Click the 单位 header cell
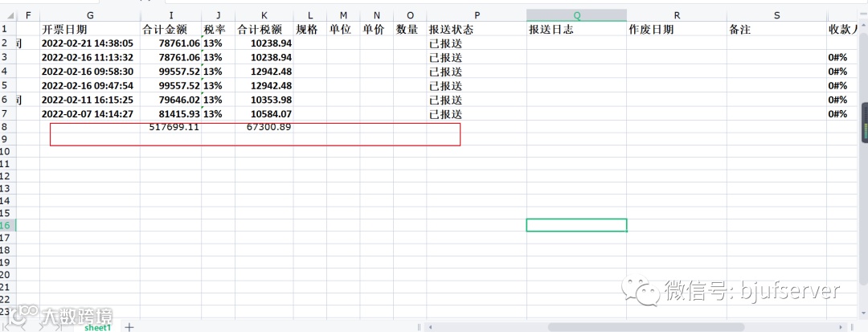Screen dimensions: 868x332 click(343, 29)
